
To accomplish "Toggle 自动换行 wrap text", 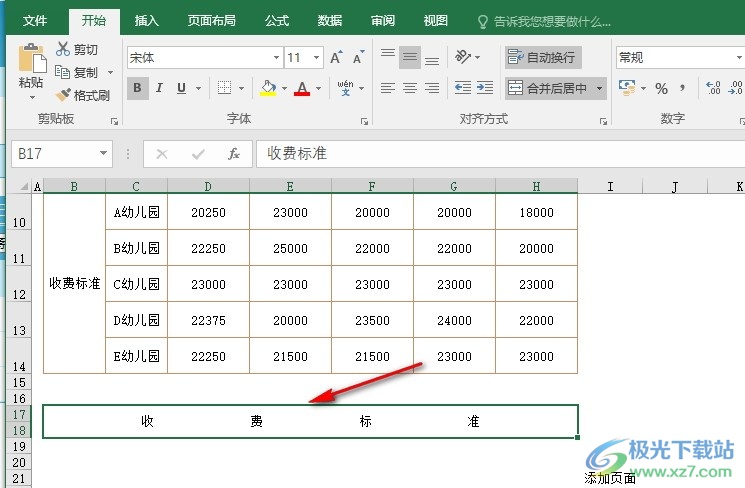I will click(x=543, y=57).
